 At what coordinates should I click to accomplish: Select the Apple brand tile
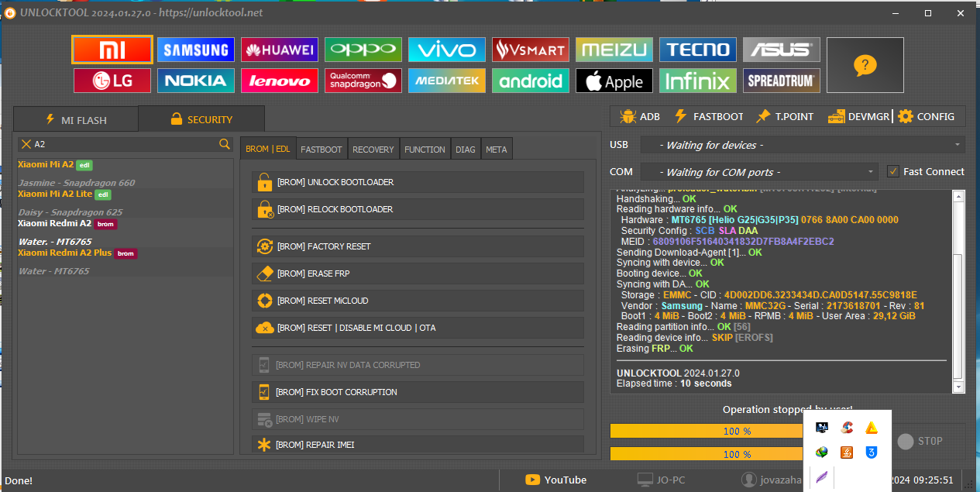[614, 81]
